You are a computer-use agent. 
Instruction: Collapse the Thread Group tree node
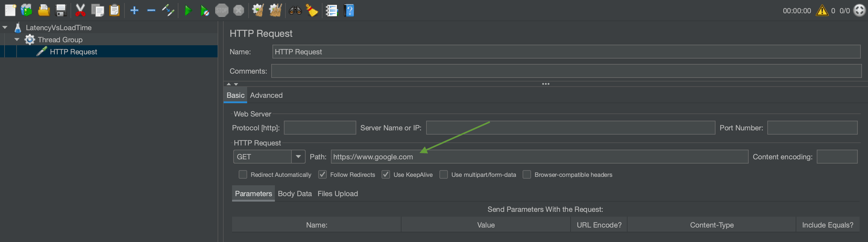pos(17,40)
